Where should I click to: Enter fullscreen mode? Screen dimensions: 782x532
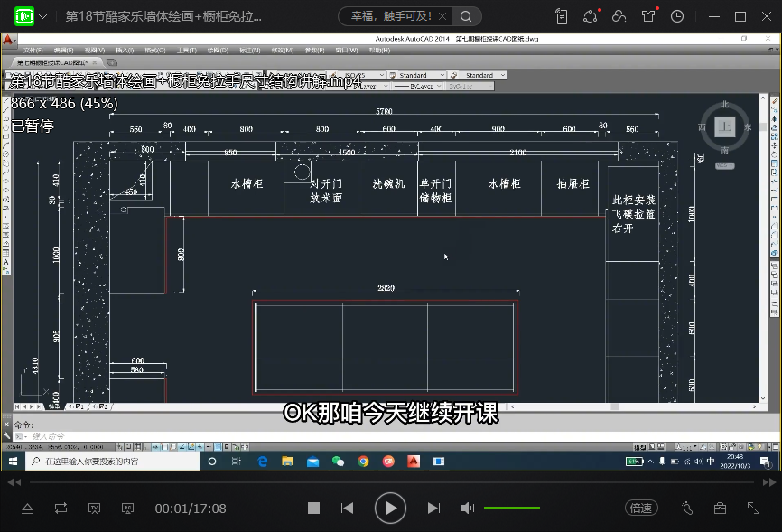point(753,509)
